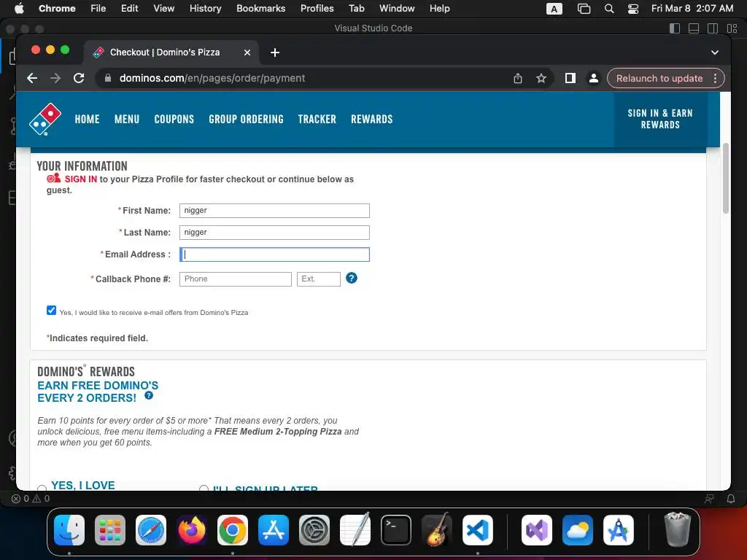
Task: Open the TRACKER page
Action: pyautogui.click(x=317, y=119)
